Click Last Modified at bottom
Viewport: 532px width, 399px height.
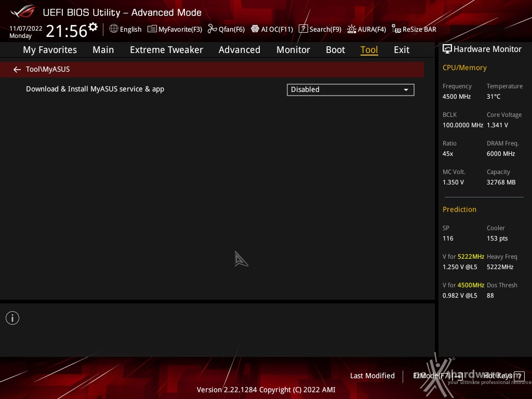tap(372, 376)
